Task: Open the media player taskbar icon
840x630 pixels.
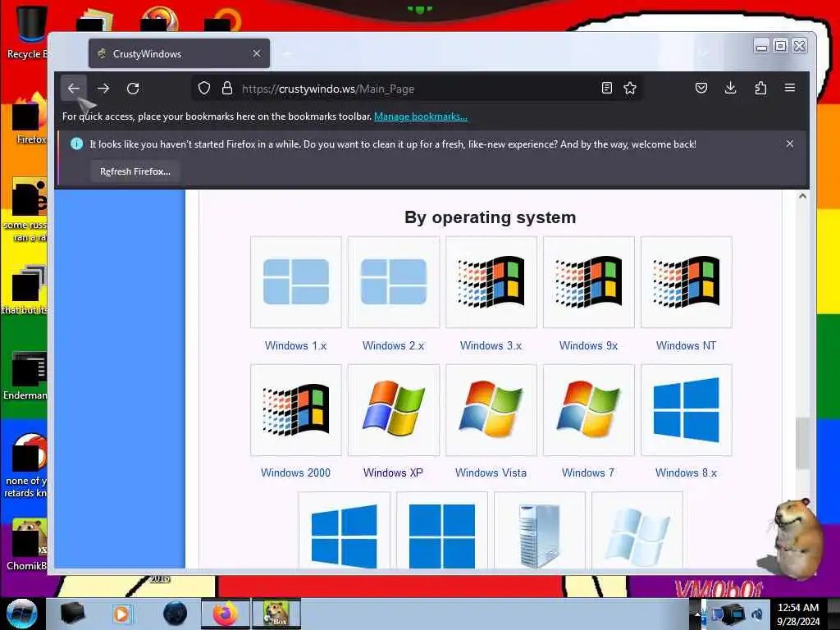Action: [x=121, y=614]
